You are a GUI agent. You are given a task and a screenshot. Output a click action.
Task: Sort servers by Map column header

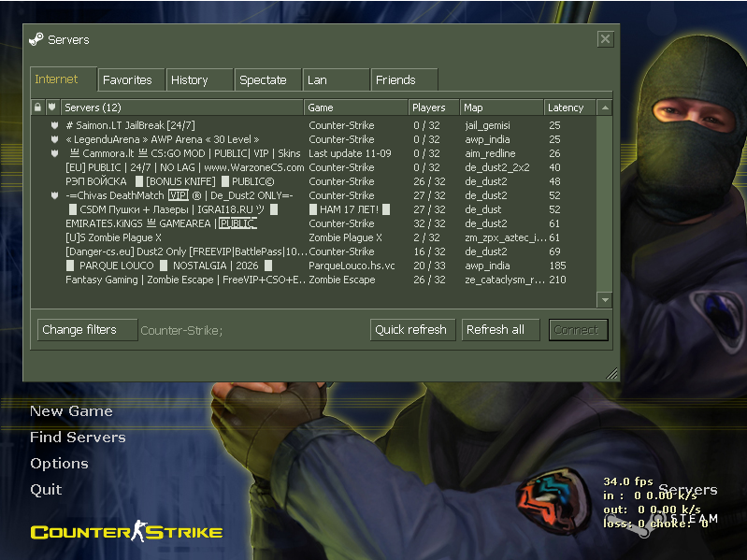[500, 108]
